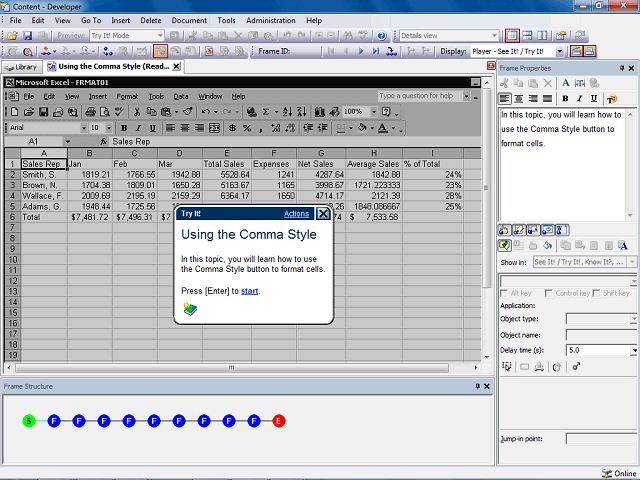Jump to last frame with the end arrow
This screenshot has height=480, width=640.
[376, 51]
